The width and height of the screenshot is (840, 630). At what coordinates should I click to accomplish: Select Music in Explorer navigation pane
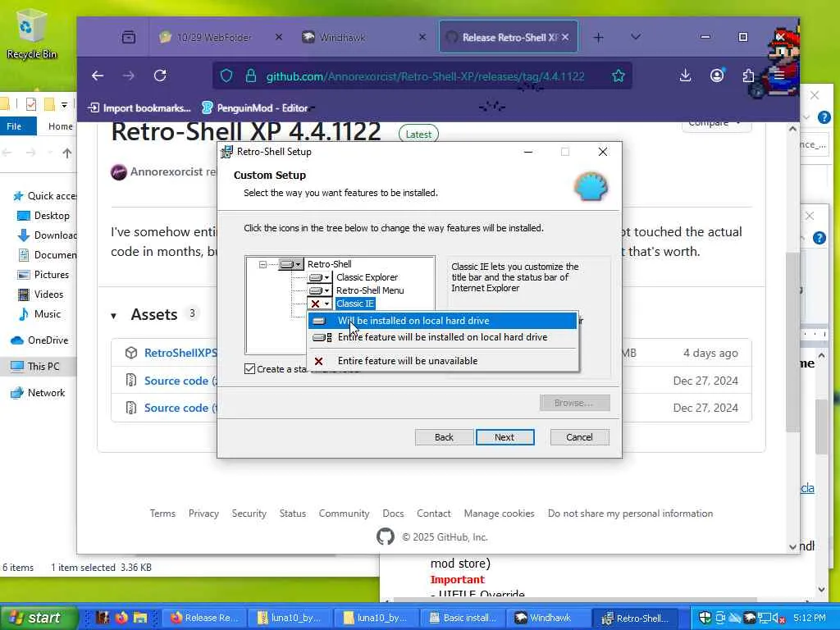pos(42,314)
